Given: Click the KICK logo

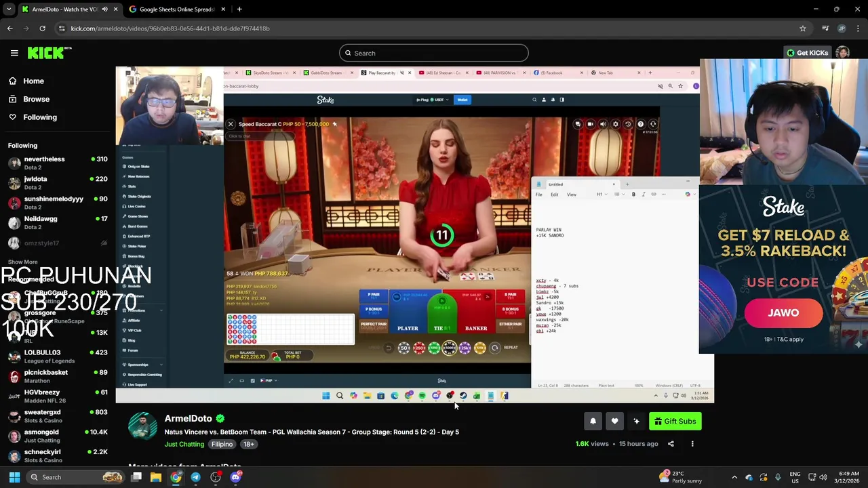Looking at the screenshot, I should 50,53.
